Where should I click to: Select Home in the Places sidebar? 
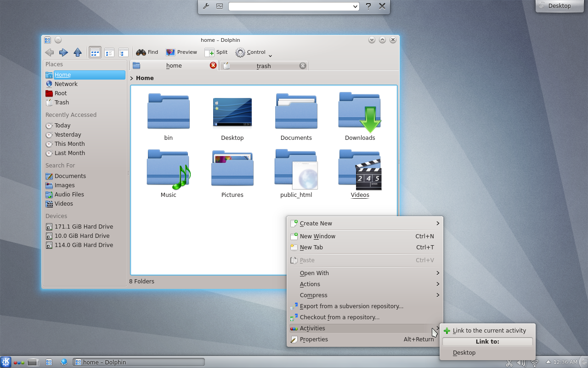click(62, 75)
